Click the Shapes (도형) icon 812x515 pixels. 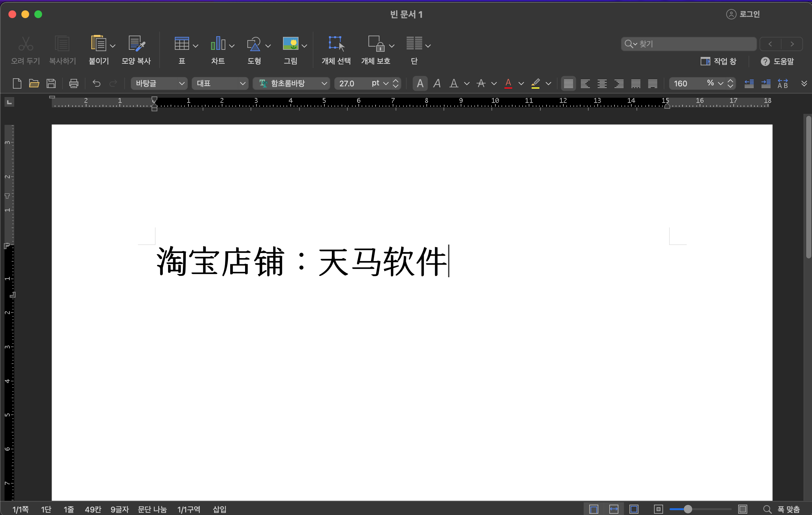point(254,44)
